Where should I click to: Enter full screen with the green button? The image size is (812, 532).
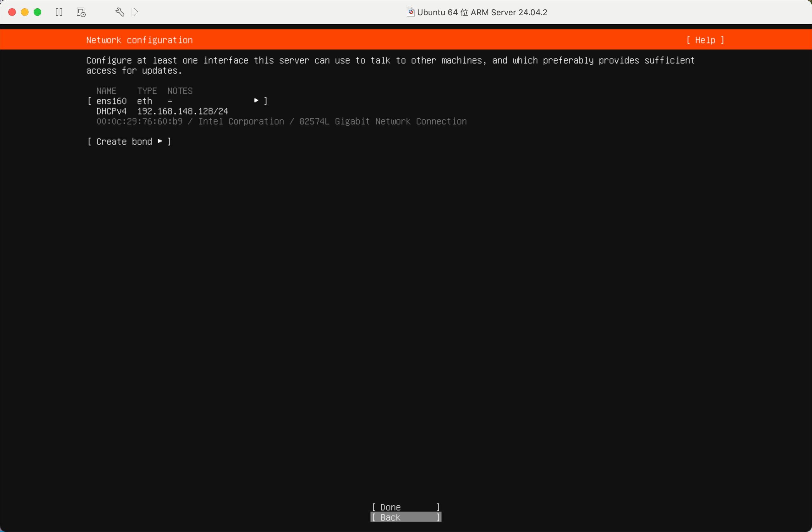click(x=37, y=12)
